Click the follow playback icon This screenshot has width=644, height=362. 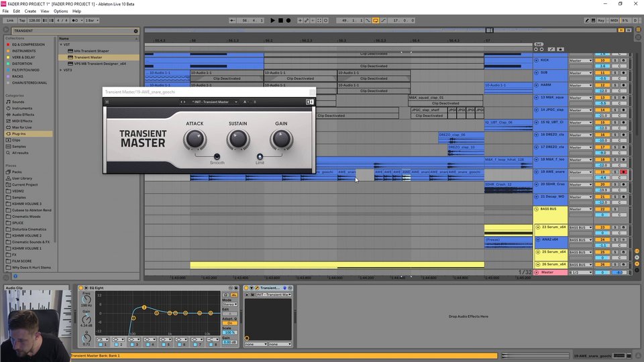coord(233,20)
